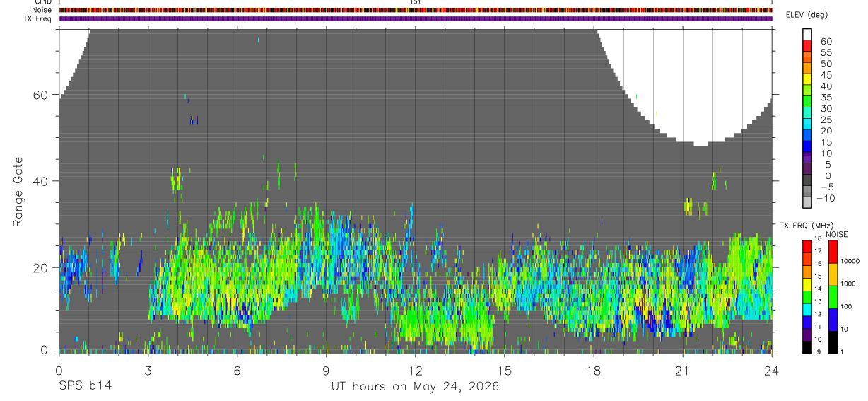
Task: Select the '-10' value in the ELEV legend
Action: tap(825, 199)
